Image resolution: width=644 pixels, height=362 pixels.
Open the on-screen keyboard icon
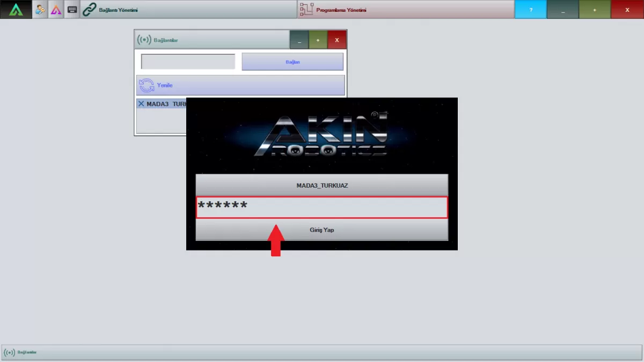[72, 10]
